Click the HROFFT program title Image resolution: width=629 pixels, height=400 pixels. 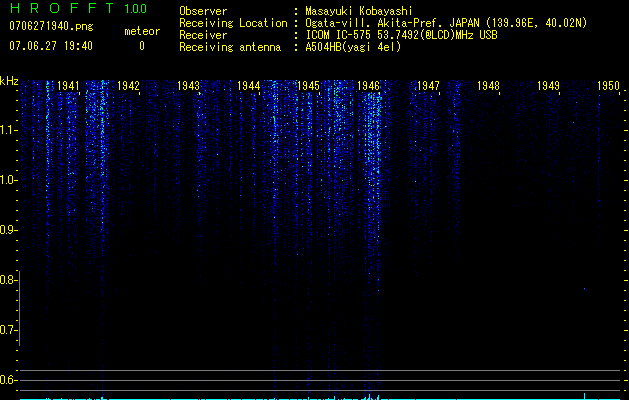[x=62, y=8]
